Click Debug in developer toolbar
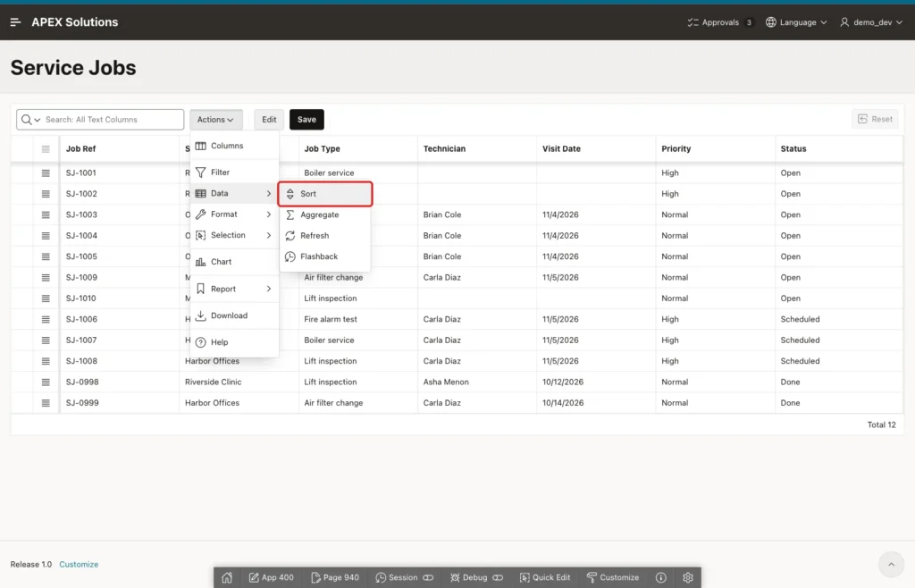The image size is (915, 588). (476, 577)
